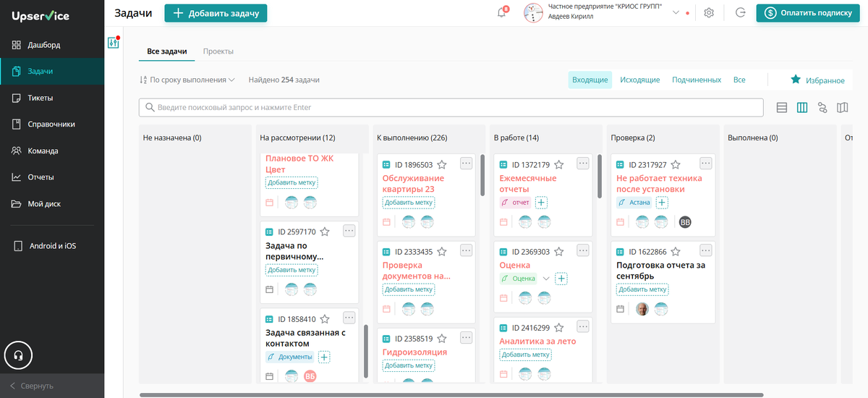Click photo avatar on task 1622866
The width and height of the screenshot is (868, 398).
click(x=642, y=309)
